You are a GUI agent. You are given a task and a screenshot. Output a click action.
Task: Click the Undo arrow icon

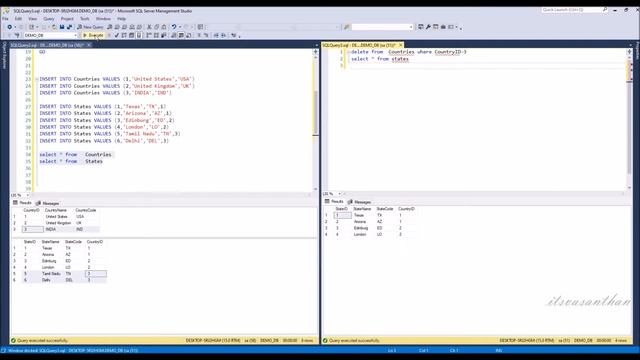click(x=174, y=27)
